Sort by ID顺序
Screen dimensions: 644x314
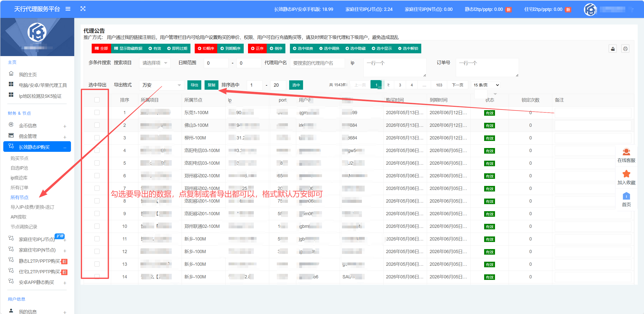[206, 49]
